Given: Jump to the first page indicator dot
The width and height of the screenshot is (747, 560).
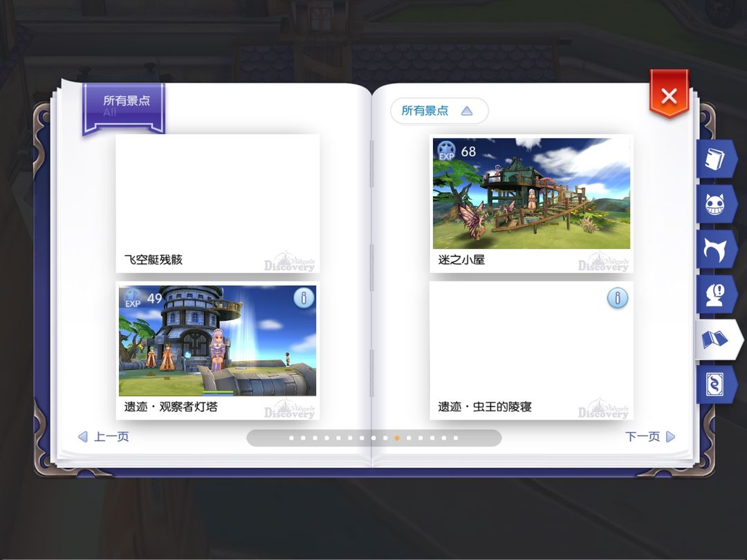Looking at the screenshot, I should [x=292, y=438].
